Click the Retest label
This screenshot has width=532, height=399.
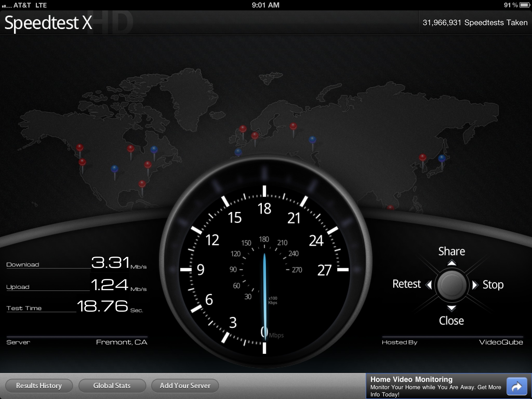407,284
